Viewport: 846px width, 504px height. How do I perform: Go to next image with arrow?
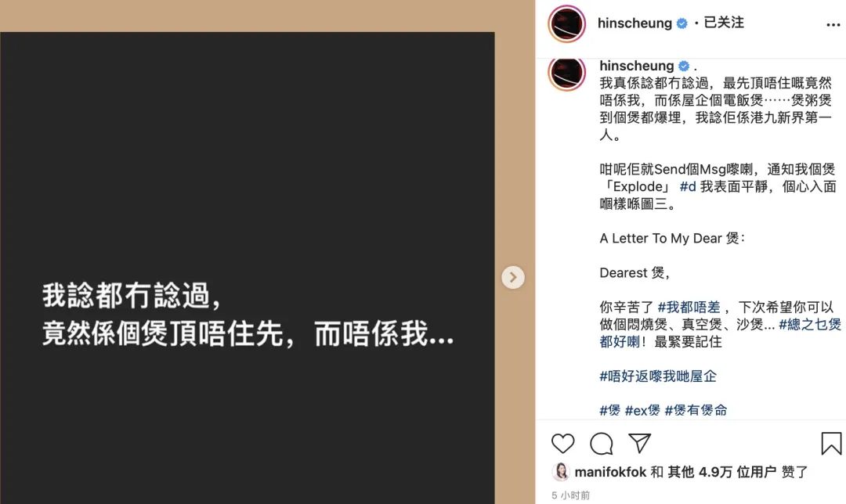512,278
